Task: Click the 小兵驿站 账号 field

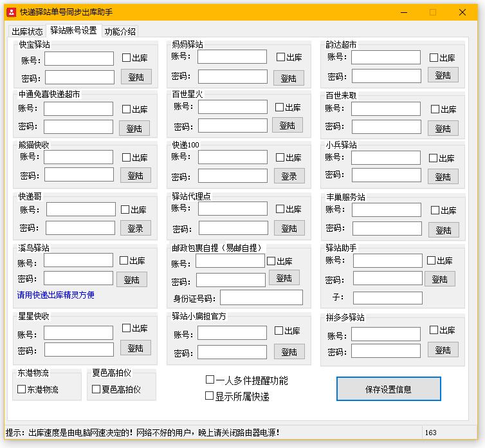Action: [x=386, y=158]
